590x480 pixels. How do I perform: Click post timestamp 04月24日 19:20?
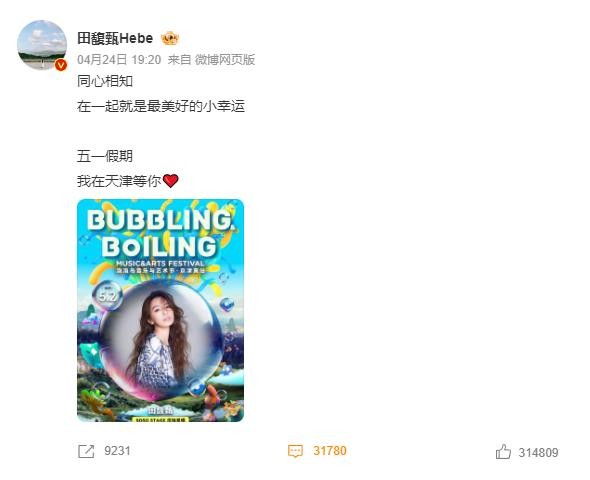pyautogui.click(x=119, y=59)
